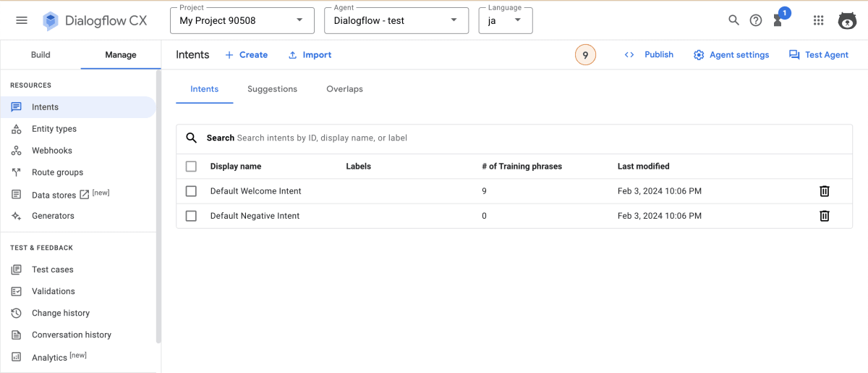Click the Labels column header
This screenshot has height=373, width=868.
pyautogui.click(x=359, y=167)
